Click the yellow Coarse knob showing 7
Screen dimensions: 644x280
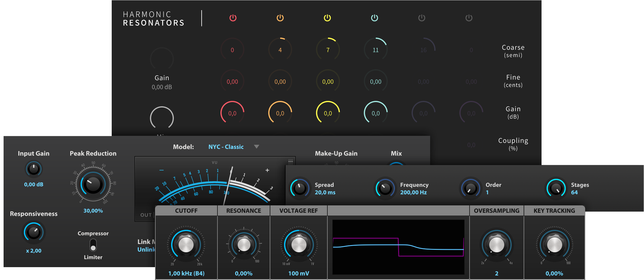(x=328, y=50)
